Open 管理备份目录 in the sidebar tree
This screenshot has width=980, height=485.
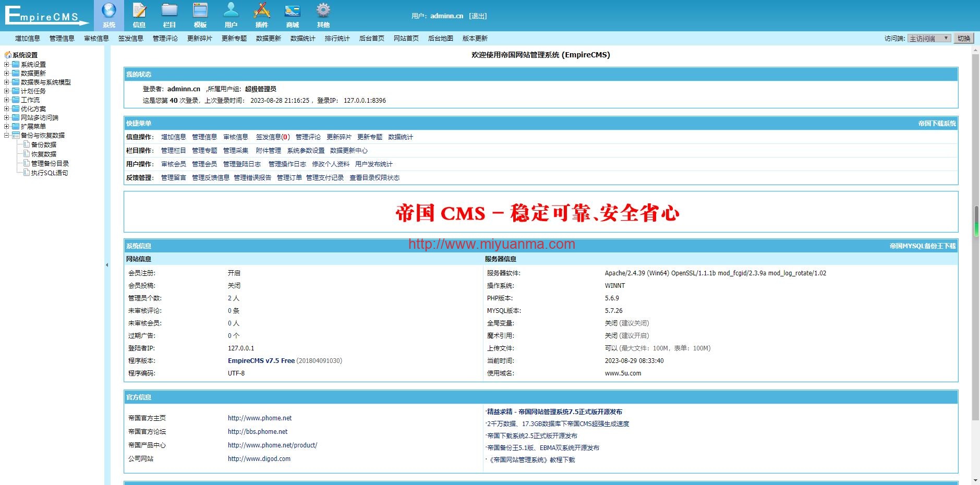50,163
